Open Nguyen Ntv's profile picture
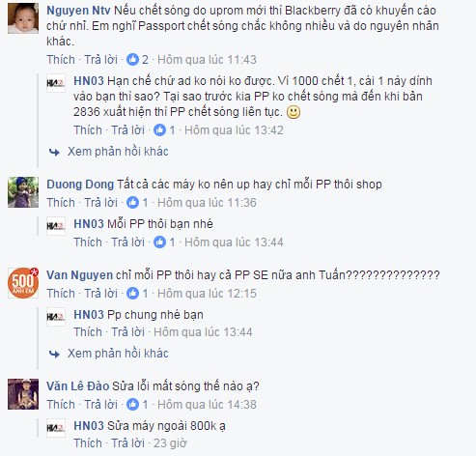The width and height of the screenshot is (476, 456). [x=23, y=18]
